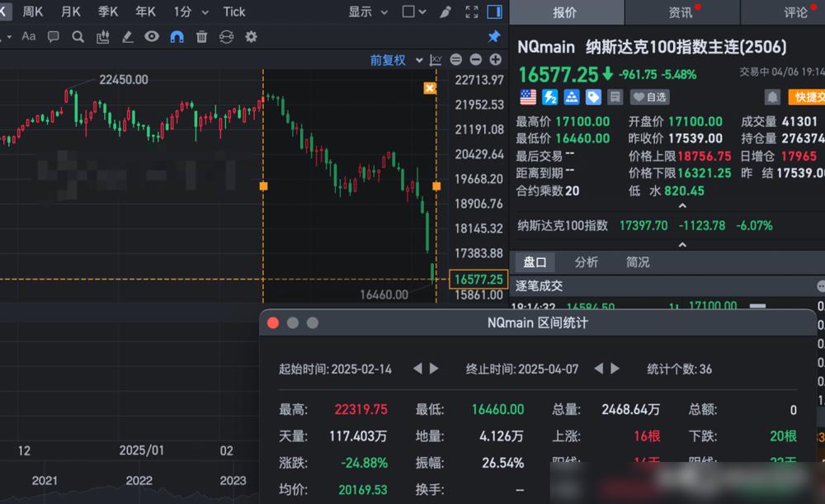Delete drawings with the trash can icon
Viewport: 825px width, 504px height.
coord(201,37)
